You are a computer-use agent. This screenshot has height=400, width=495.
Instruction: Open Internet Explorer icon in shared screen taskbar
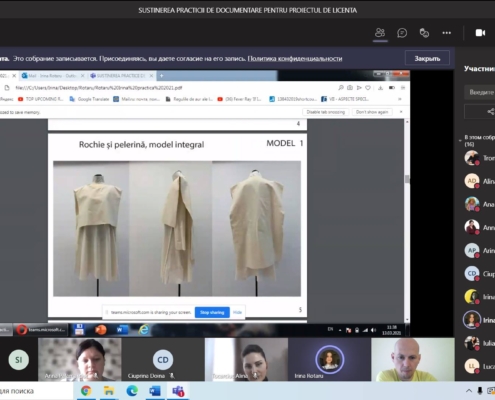[144, 330]
